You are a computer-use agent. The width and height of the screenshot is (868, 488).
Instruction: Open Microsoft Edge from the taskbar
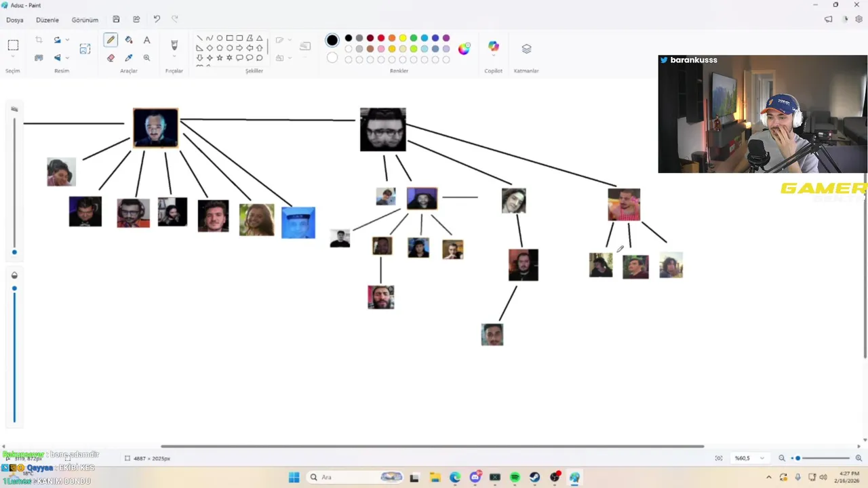tap(454, 477)
